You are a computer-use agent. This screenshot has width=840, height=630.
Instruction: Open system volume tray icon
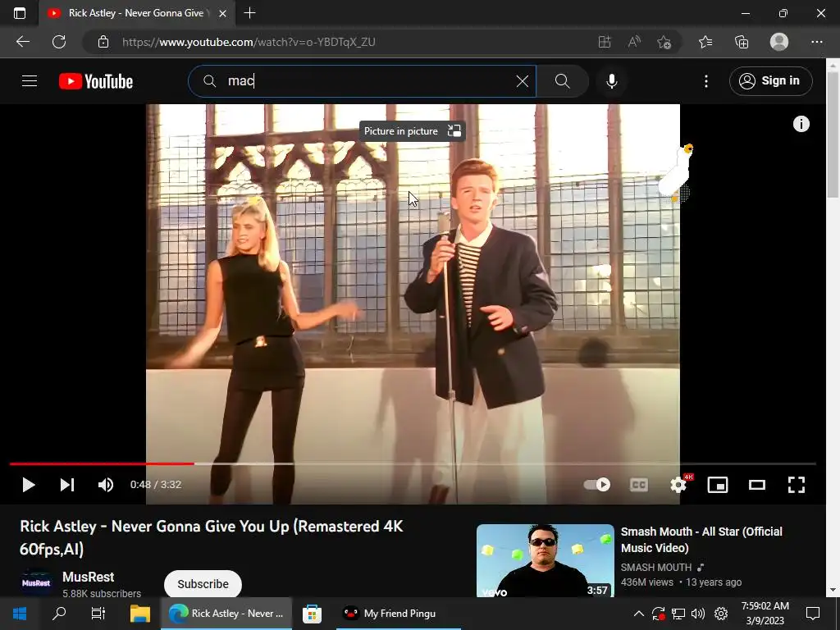pyautogui.click(x=698, y=614)
